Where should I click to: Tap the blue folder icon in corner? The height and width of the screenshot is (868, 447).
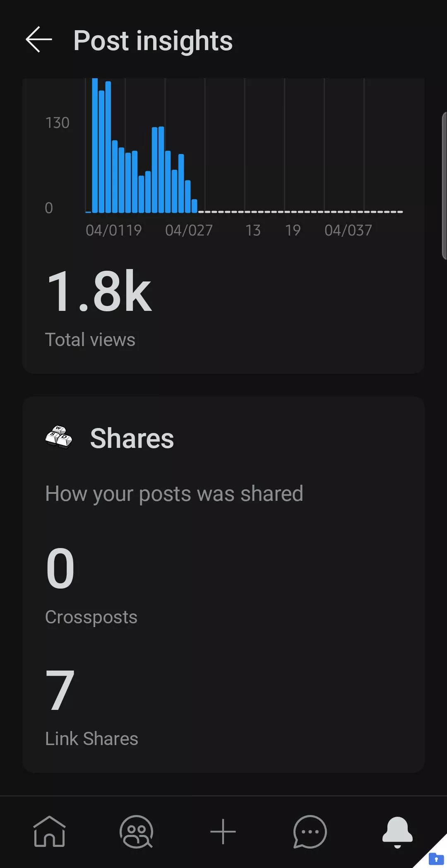tap(436, 858)
